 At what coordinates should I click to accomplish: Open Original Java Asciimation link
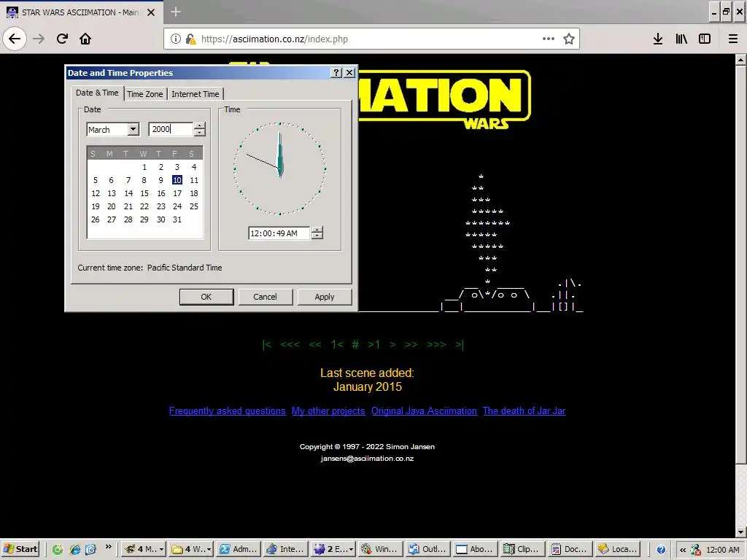point(424,411)
